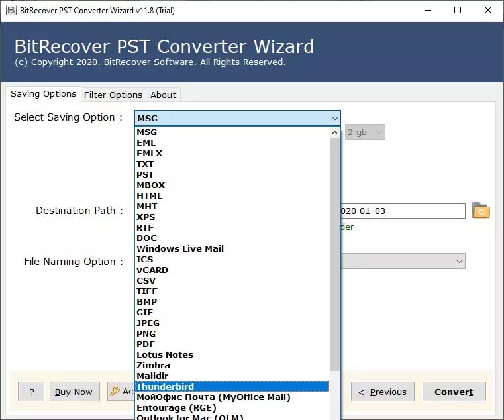This screenshot has height=420, width=504.
Task: Choose PDF as saving option
Action: 232,344
